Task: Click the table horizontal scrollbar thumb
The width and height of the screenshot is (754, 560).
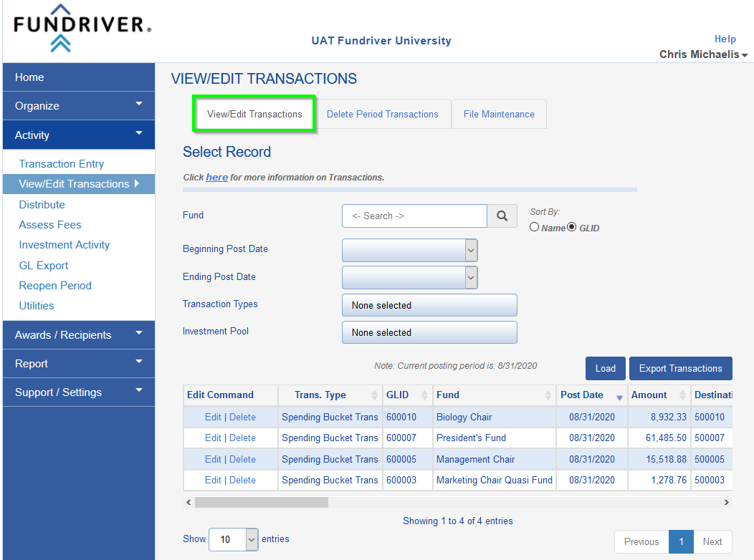Action: tap(262, 503)
